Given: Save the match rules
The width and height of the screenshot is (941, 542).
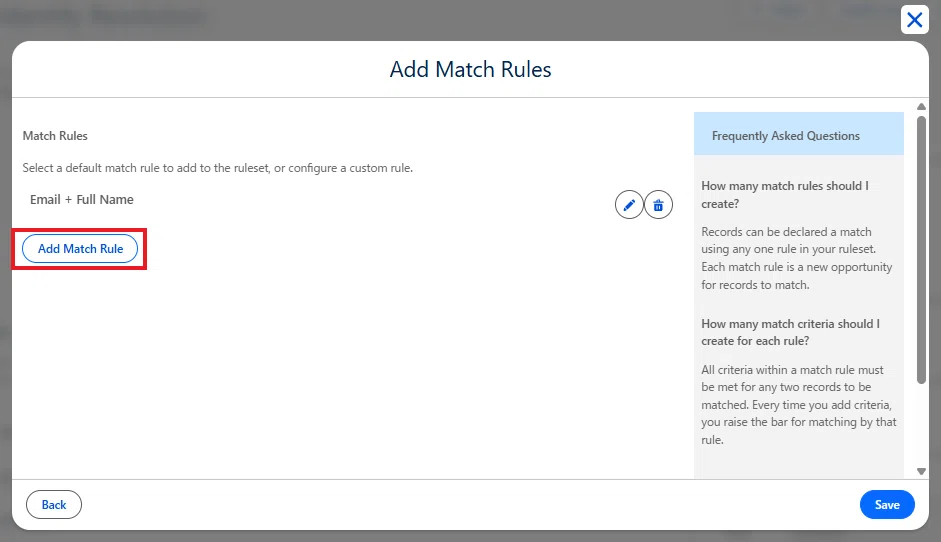Looking at the screenshot, I should coord(887,505).
